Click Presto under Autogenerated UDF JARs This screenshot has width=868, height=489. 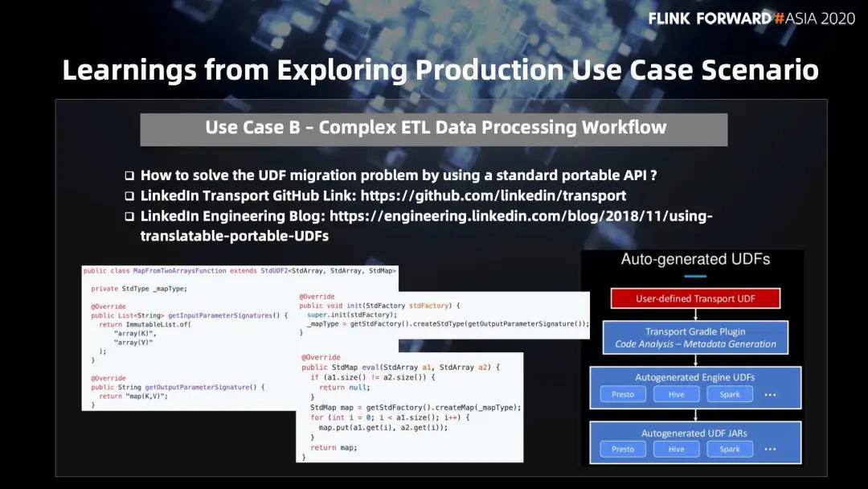623,449
